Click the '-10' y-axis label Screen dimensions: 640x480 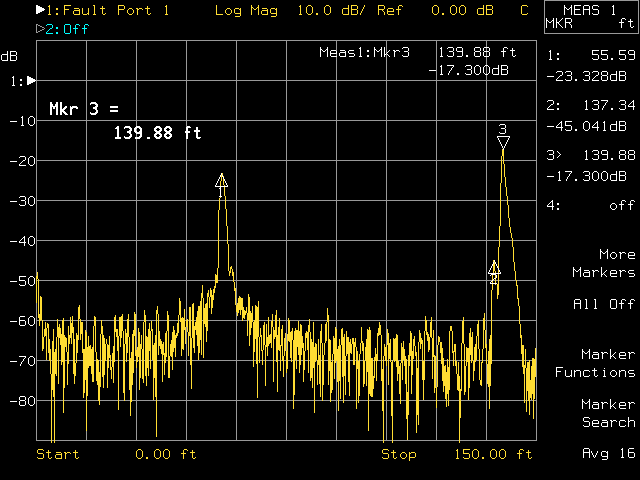(23, 121)
